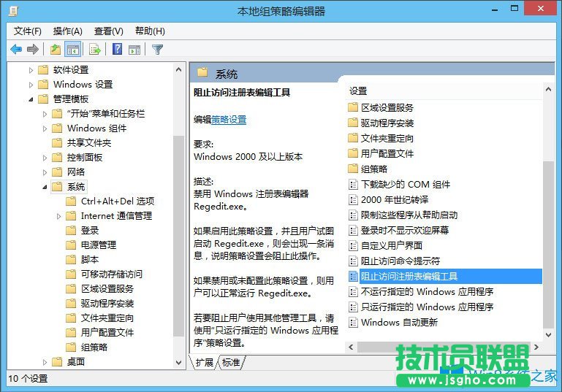Select Ctrl+Alt+Del 选项 in the tree
Screen dimensions: 562x392
pos(118,201)
